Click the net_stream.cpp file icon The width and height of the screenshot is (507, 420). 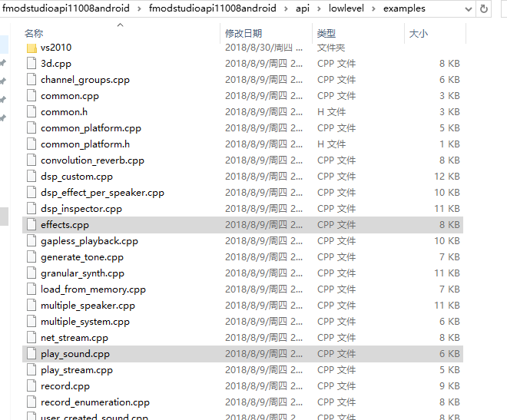[x=31, y=338]
